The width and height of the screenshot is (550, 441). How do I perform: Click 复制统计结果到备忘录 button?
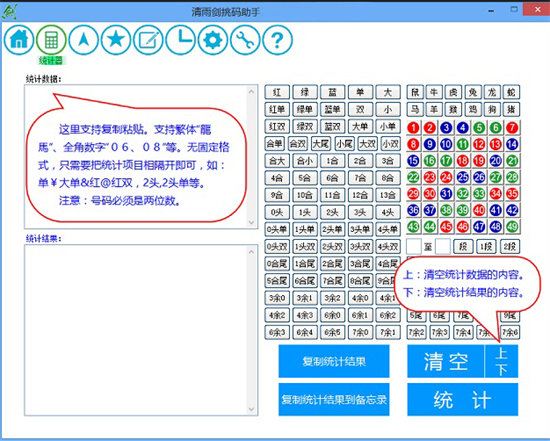334,400
